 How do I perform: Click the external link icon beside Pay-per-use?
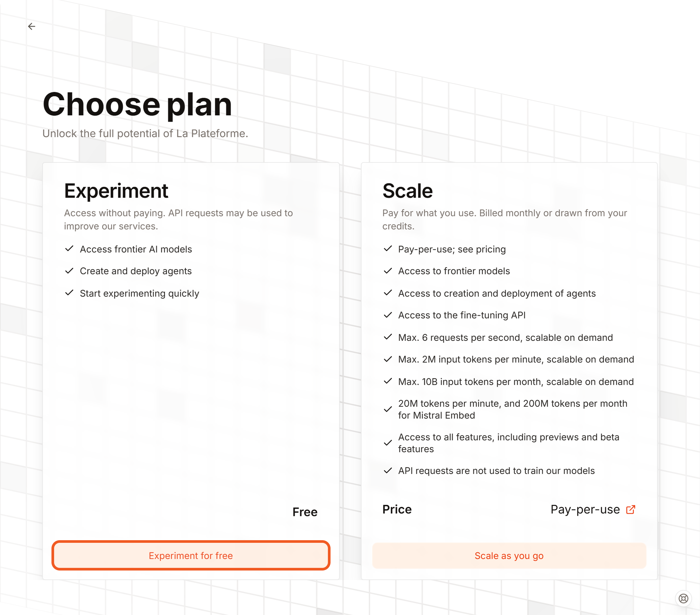pos(630,510)
